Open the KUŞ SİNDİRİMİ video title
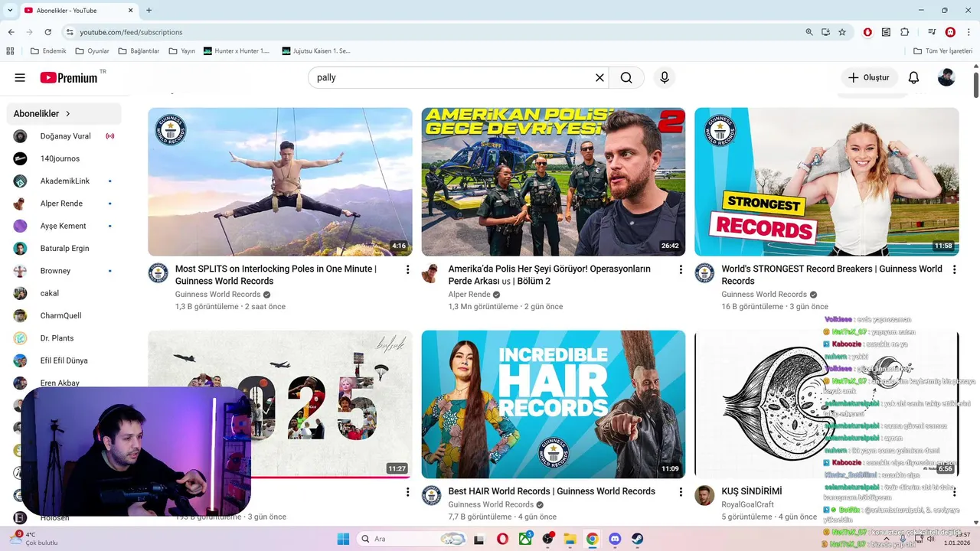The image size is (980, 551). pyautogui.click(x=751, y=491)
